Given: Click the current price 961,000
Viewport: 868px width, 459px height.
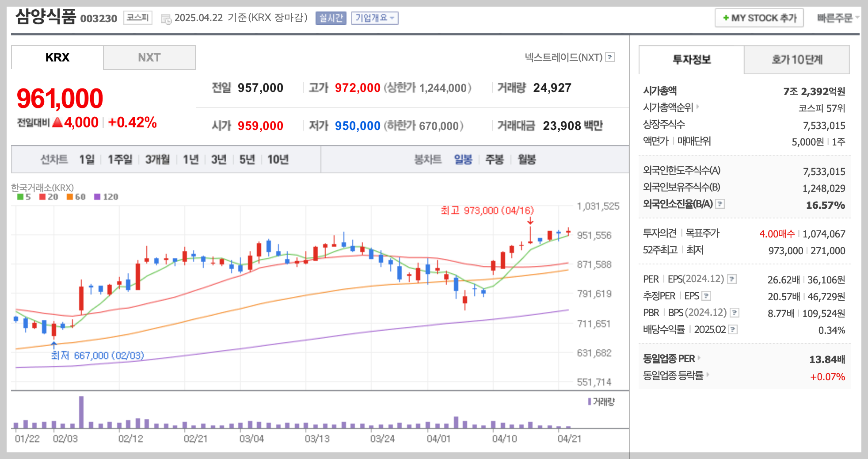Looking at the screenshot, I should tap(60, 98).
